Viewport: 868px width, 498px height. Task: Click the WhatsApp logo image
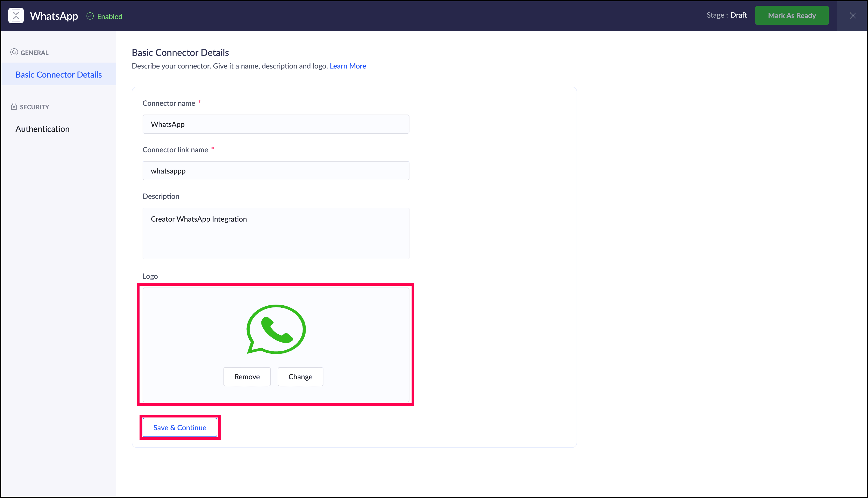tap(276, 329)
